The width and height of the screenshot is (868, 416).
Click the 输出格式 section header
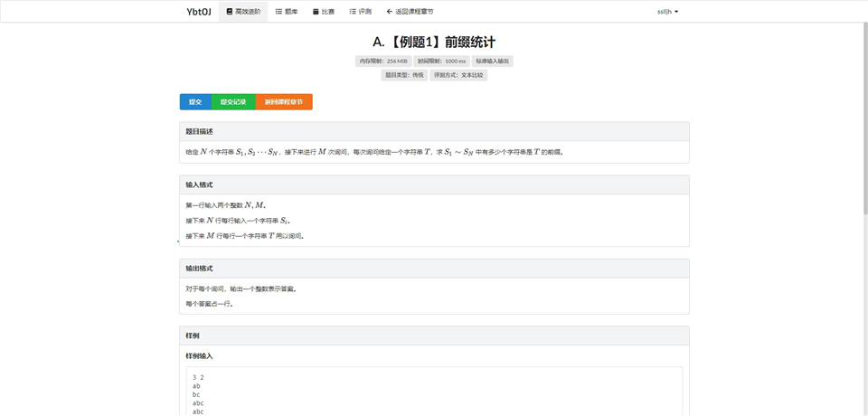[x=434, y=269]
